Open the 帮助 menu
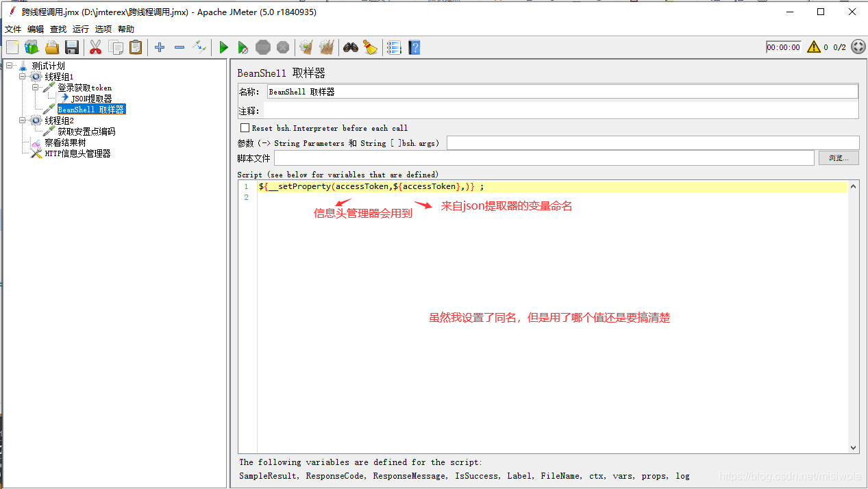Screen dimensions: 868x489 126,29
